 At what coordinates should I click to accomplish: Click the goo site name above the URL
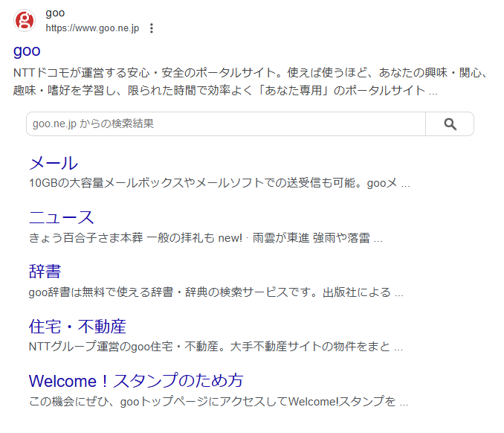tap(55, 13)
